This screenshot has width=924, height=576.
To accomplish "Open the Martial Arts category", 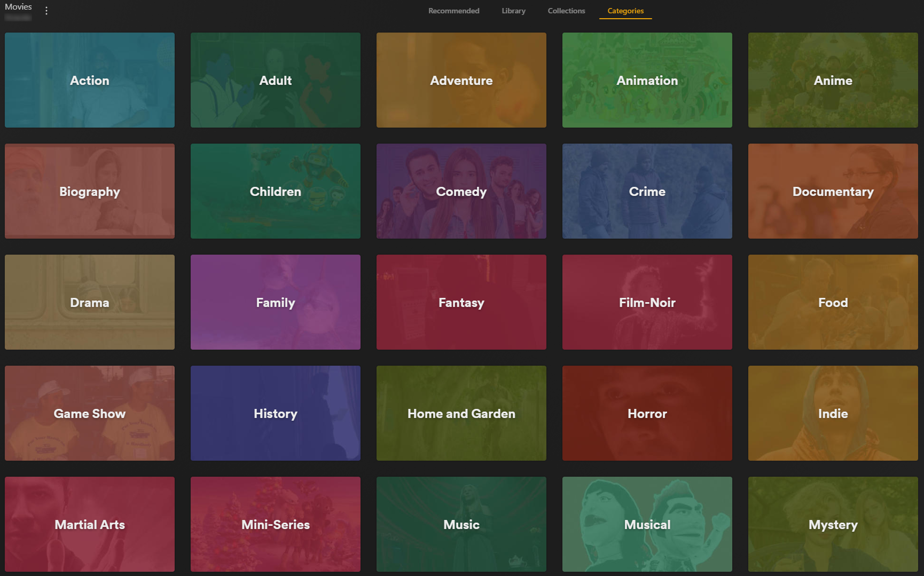I will (89, 524).
